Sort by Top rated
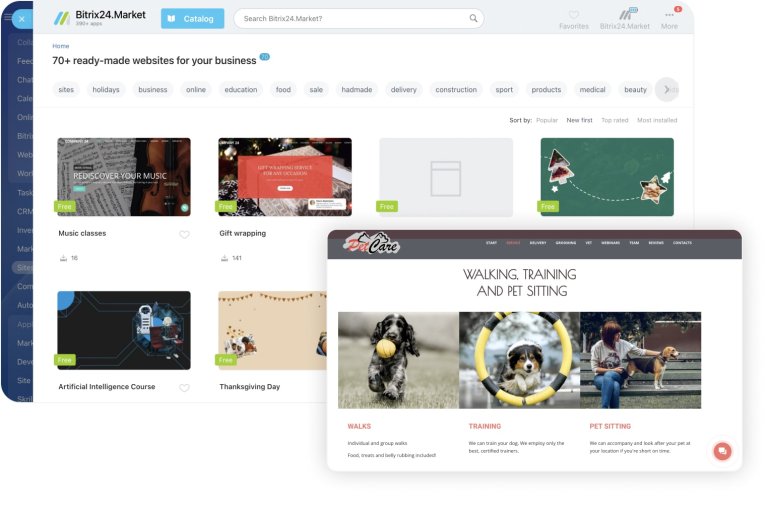The width and height of the screenshot is (768, 511). pyautogui.click(x=614, y=120)
